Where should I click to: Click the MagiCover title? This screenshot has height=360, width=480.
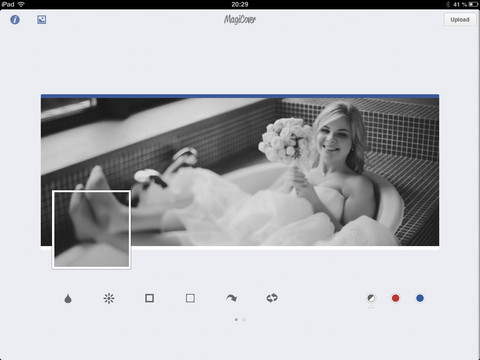(240, 20)
